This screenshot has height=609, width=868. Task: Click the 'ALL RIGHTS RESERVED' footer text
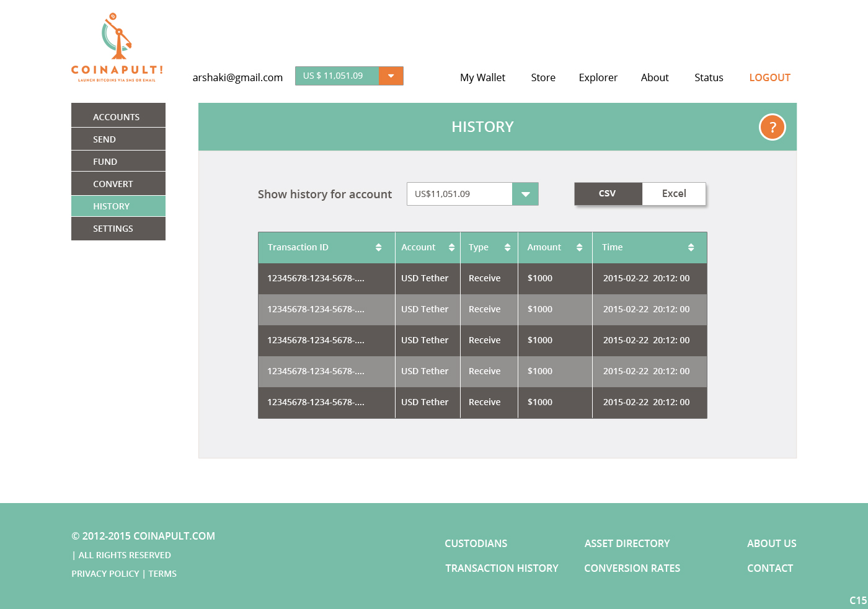click(125, 555)
